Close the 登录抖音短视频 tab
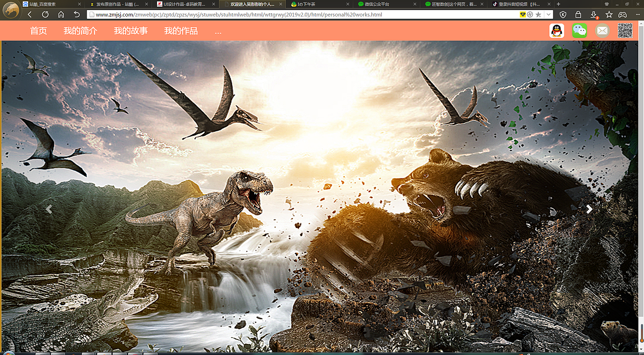 pos(548,4)
